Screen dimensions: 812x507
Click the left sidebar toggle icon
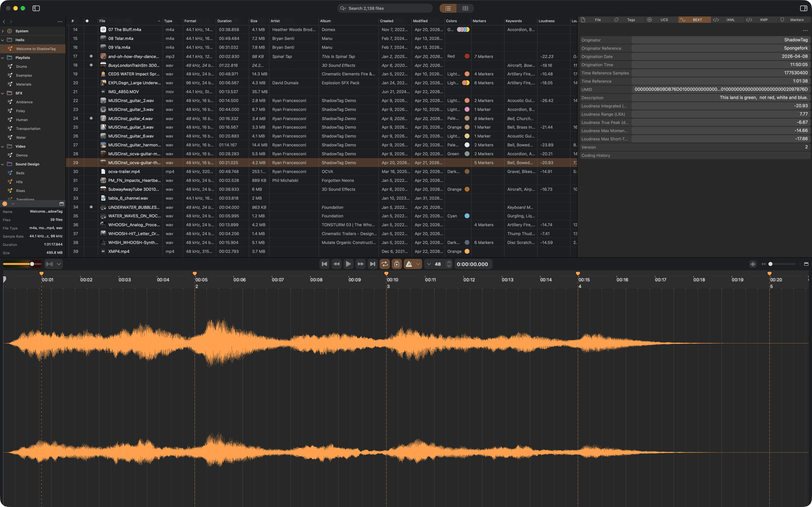click(36, 8)
